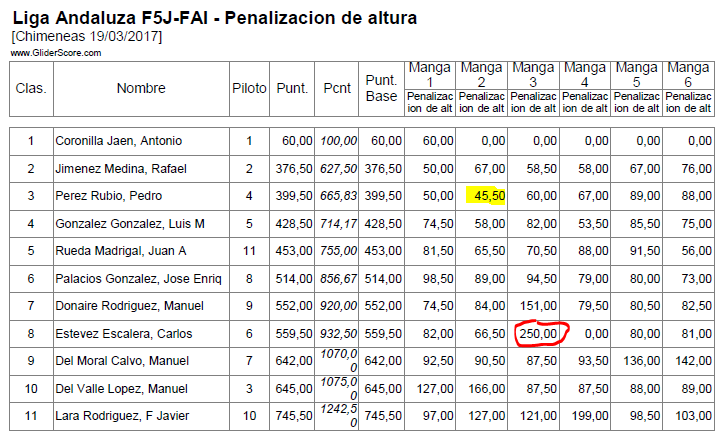This screenshot has width=722, height=440.
Task: Click the www.GliderScore.com link
Action: point(56,53)
